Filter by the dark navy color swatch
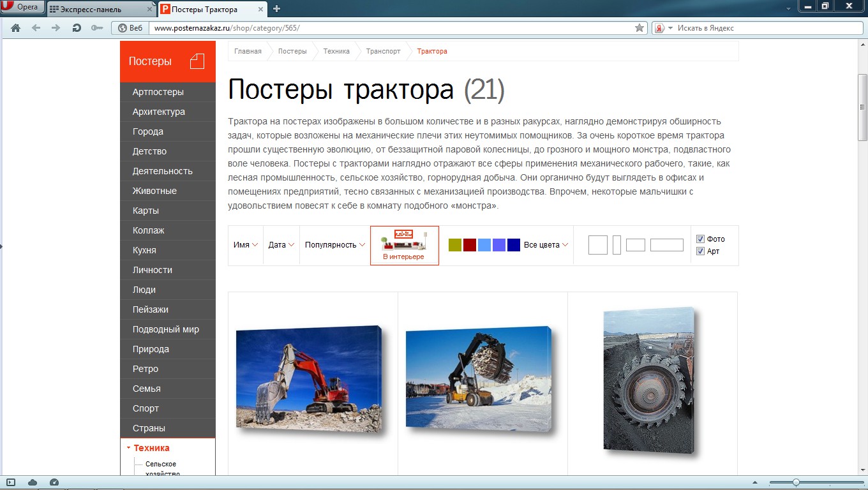The image size is (868, 490). [514, 245]
